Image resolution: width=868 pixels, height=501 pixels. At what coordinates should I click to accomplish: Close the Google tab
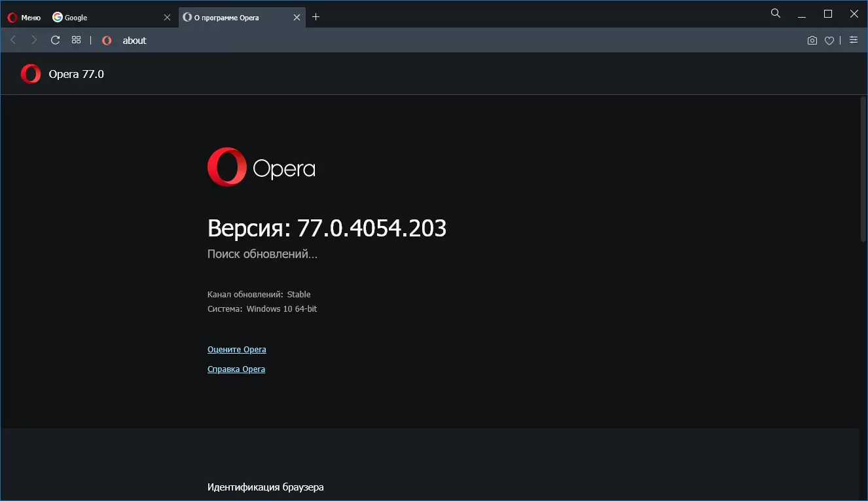point(167,18)
